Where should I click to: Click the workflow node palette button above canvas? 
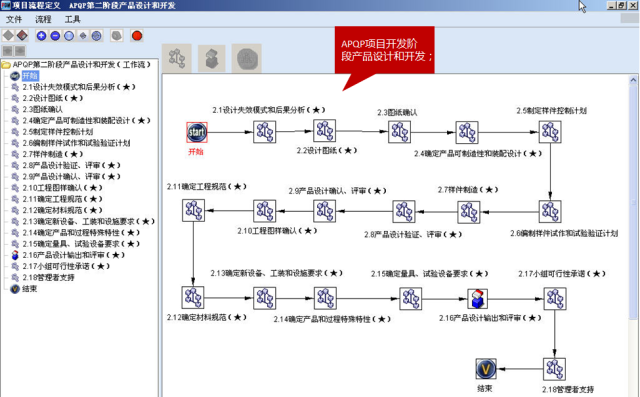177,59
